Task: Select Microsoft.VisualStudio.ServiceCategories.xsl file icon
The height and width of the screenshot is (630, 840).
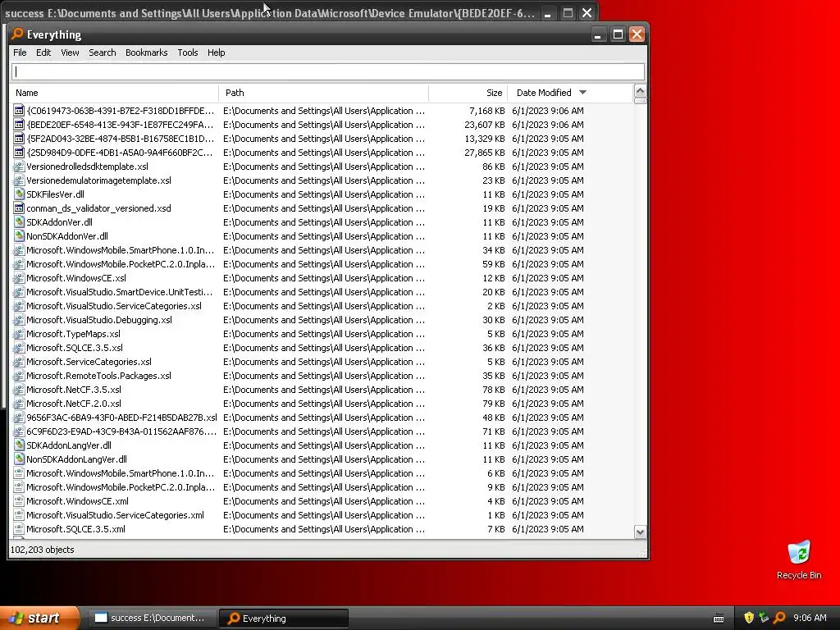Action: (x=19, y=306)
